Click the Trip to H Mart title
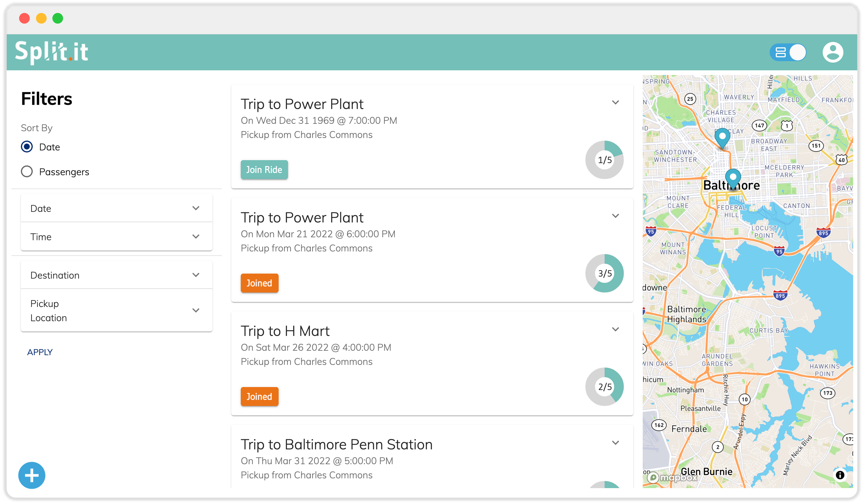This screenshot has width=863, height=504. tap(285, 331)
